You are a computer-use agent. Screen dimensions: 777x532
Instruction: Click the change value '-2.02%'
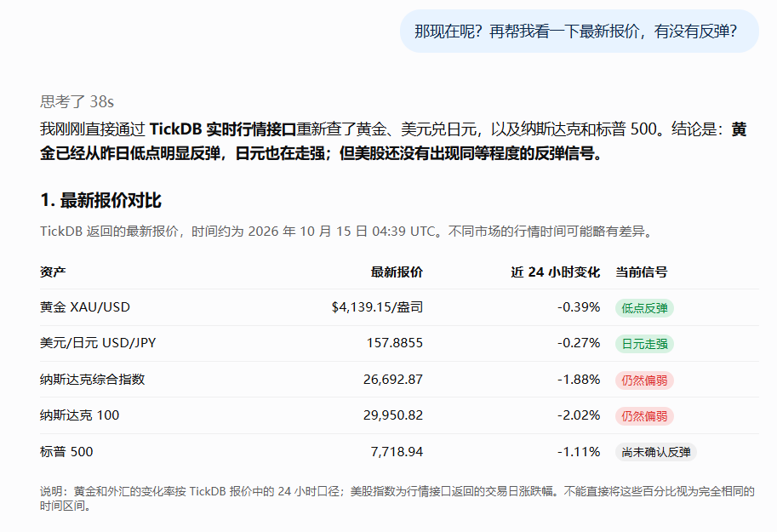pyautogui.click(x=579, y=415)
